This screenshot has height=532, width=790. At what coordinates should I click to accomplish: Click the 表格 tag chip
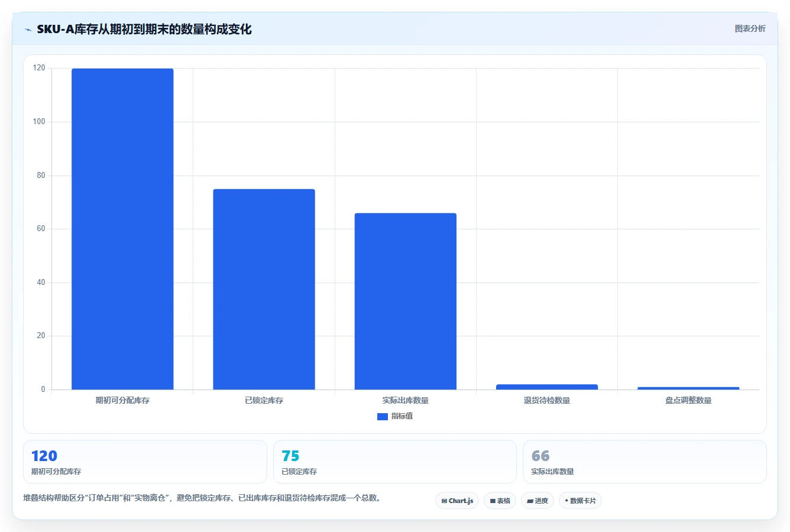click(500, 501)
